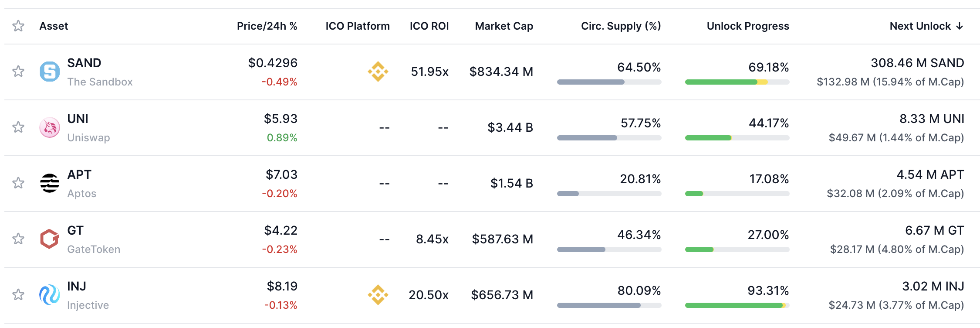Click next unlock 6.67 M GT
This screenshot has height=328, width=980.
click(x=934, y=230)
